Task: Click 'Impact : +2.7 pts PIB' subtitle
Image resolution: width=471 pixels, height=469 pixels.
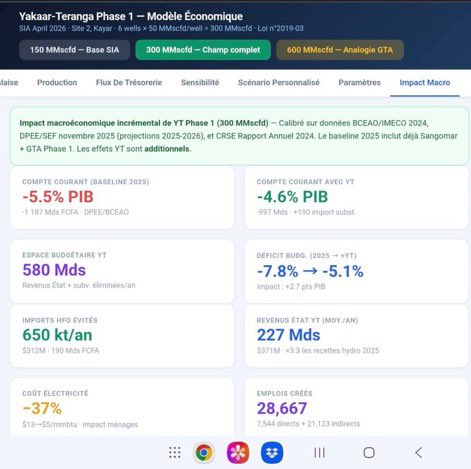Action: 291,287
